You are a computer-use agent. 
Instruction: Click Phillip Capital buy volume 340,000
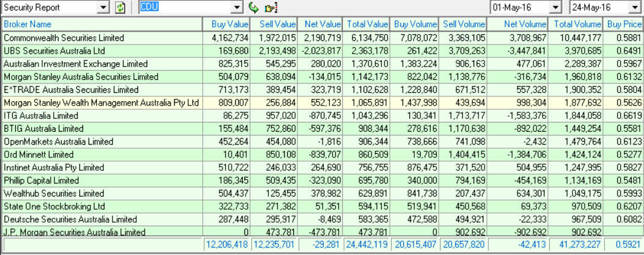tap(422, 181)
